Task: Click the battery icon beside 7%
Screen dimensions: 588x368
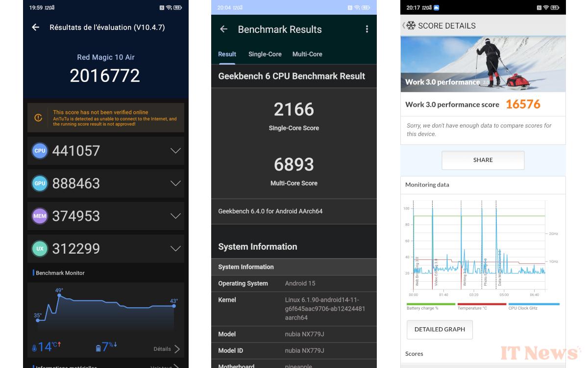Action: tap(98, 348)
